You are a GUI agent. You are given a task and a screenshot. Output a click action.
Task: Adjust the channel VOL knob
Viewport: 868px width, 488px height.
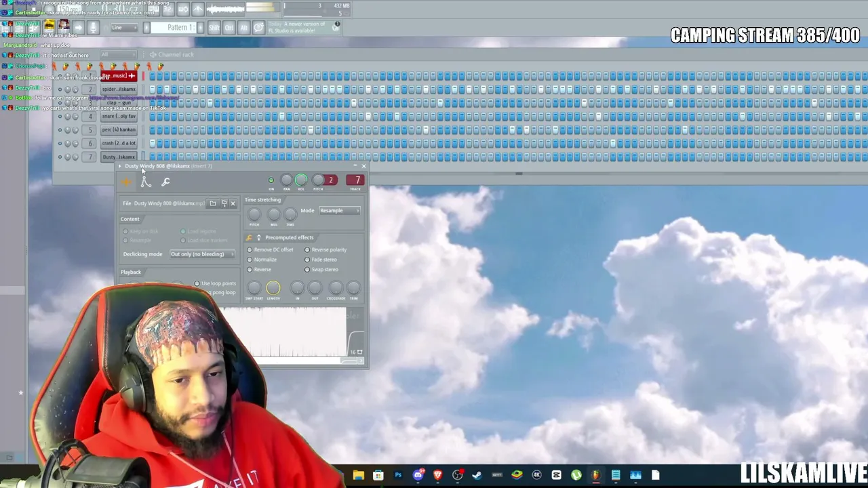301,180
